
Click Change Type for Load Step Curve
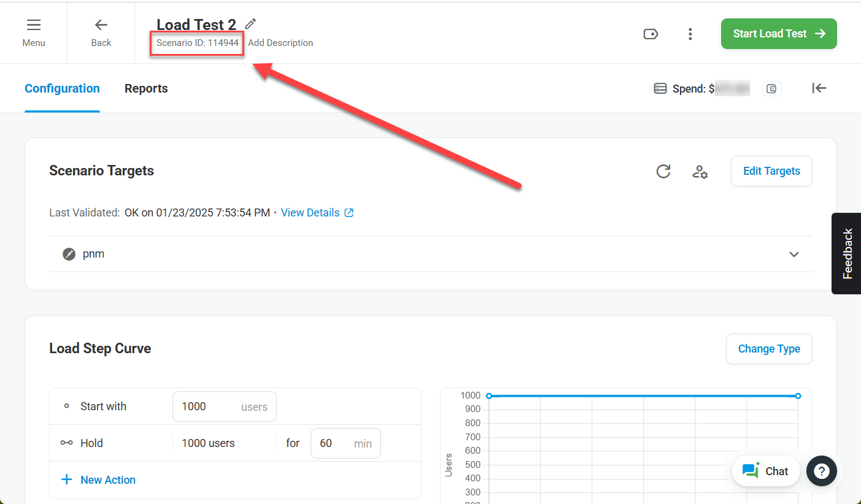769,349
